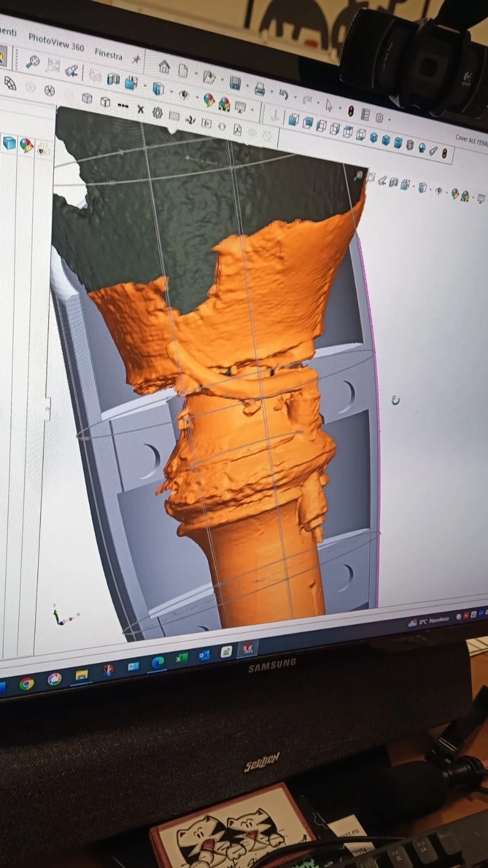Click Section View in right-side viewport toolbar
Screen dimensions: 488x868
(394, 182)
